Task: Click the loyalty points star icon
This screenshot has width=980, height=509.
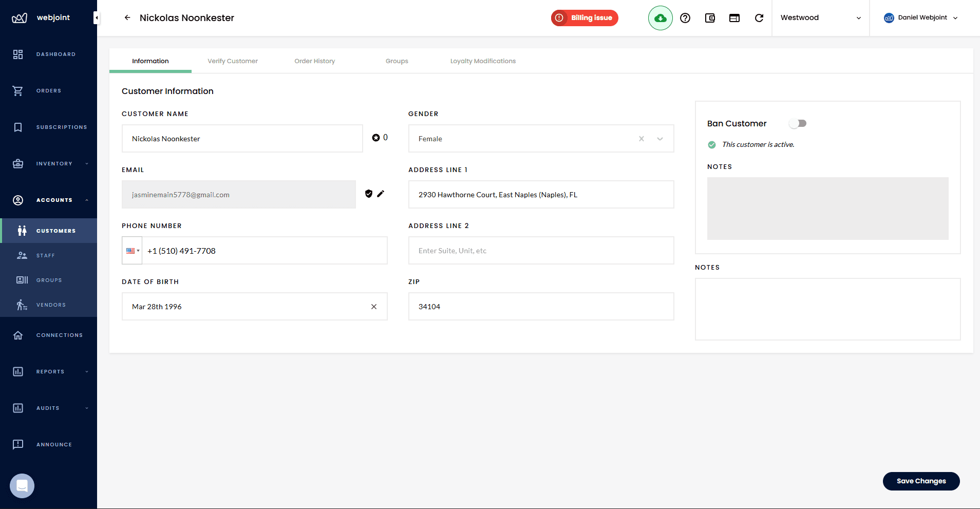Action: (x=375, y=137)
